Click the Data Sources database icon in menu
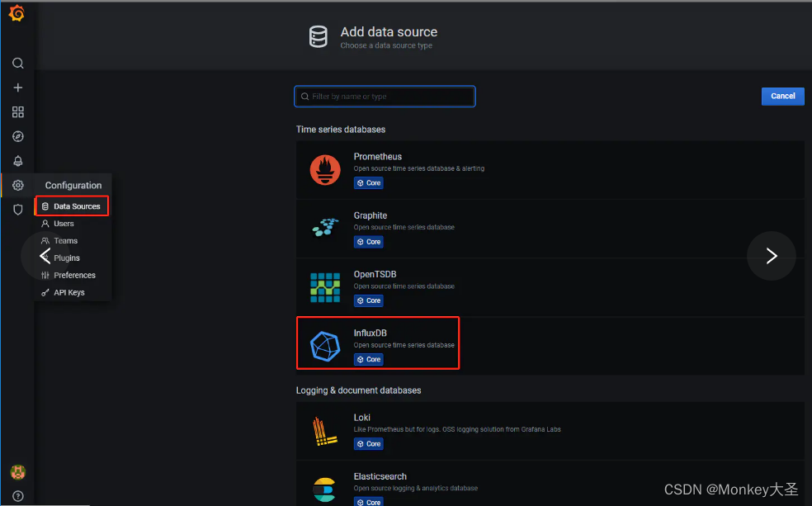 [x=45, y=206]
